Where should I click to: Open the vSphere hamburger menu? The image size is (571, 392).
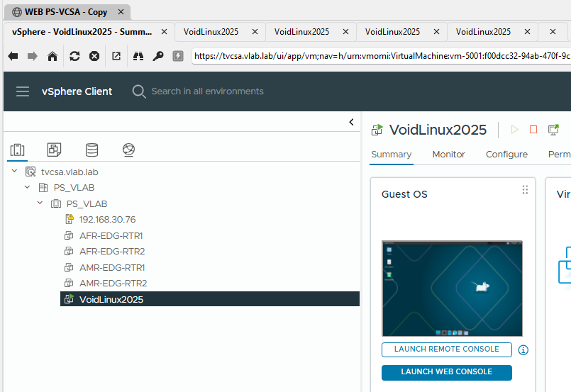[x=23, y=91]
